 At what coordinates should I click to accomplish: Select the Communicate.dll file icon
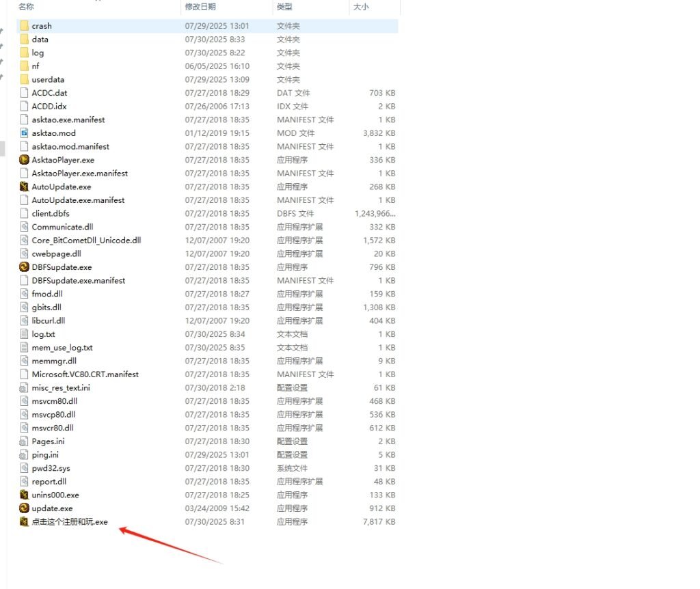tap(25, 227)
